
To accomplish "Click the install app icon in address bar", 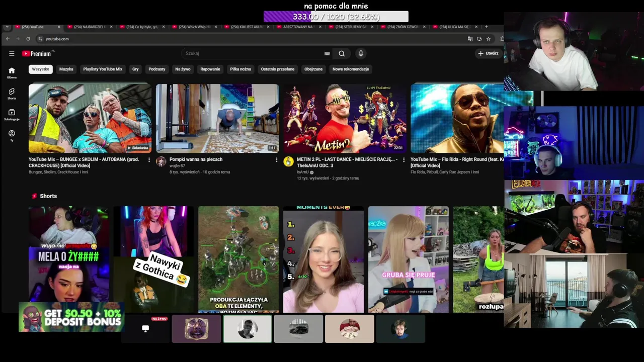I will [x=479, y=39].
